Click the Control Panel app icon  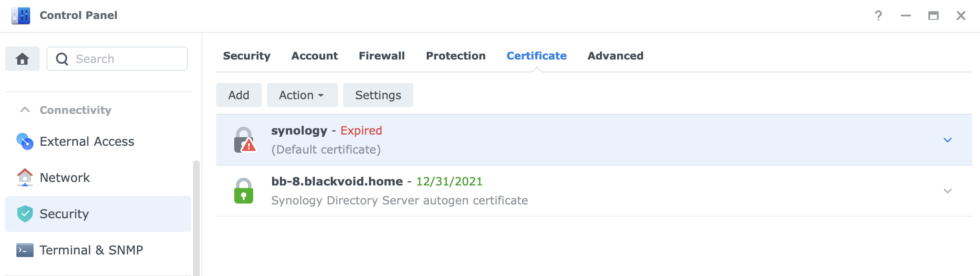[21, 16]
